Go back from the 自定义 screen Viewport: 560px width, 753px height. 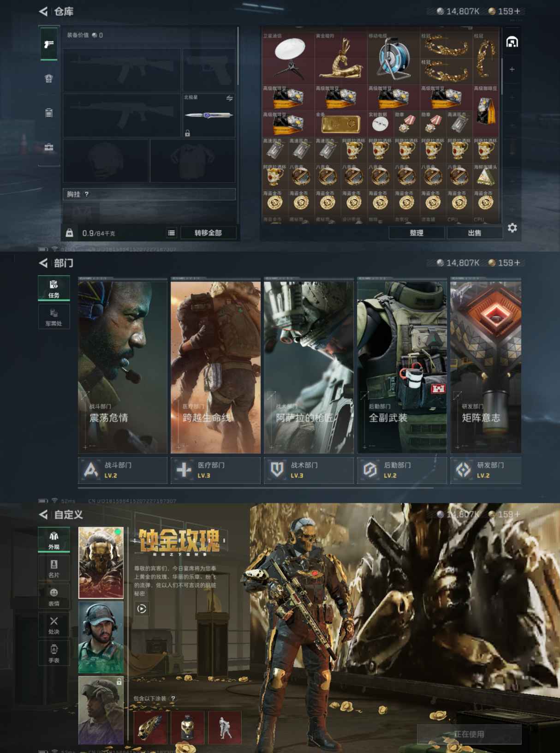[43, 514]
